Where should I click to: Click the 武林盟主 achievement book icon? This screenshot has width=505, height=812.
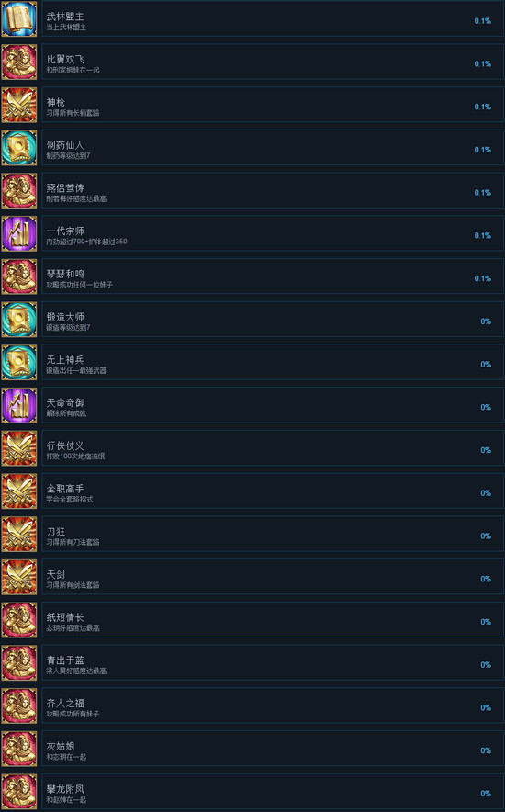pos(19,19)
